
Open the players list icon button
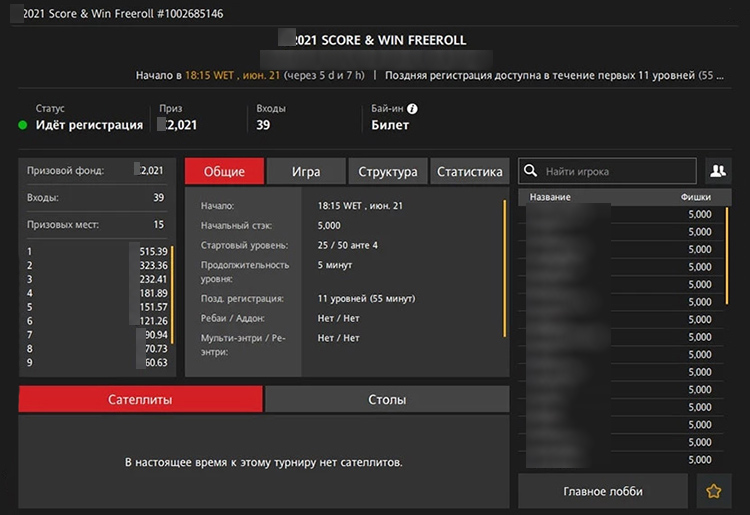[x=718, y=171]
